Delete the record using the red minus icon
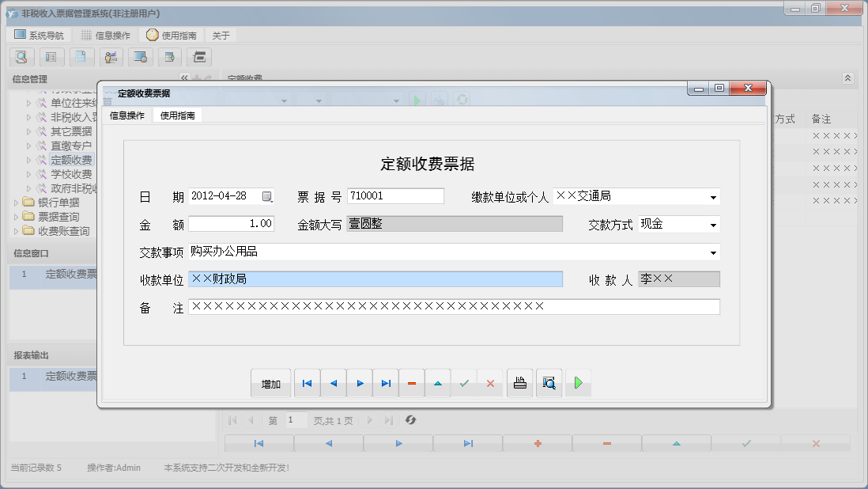Viewport: 868px width, 489px height. tap(412, 382)
